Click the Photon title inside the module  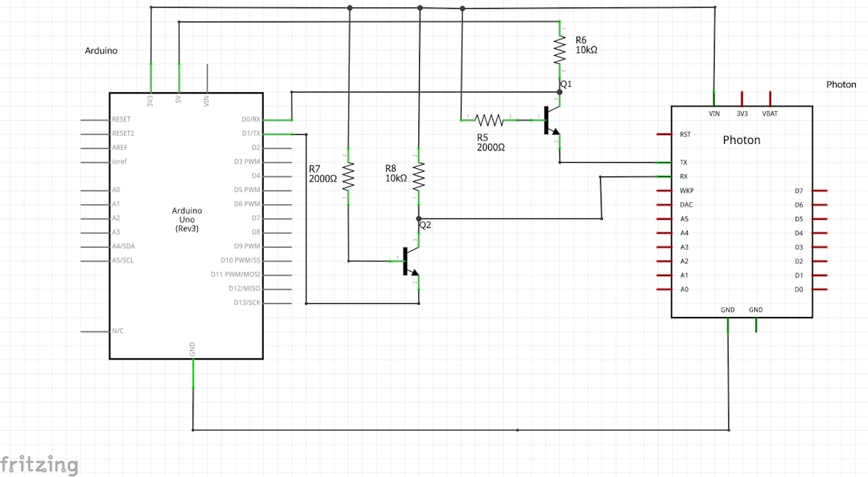click(741, 140)
